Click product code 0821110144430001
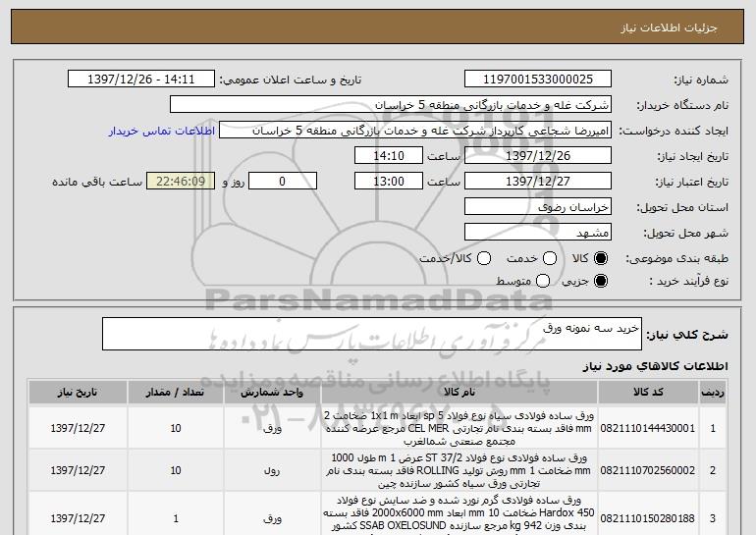Viewport: 756px width, 535px height. [x=648, y=428]
